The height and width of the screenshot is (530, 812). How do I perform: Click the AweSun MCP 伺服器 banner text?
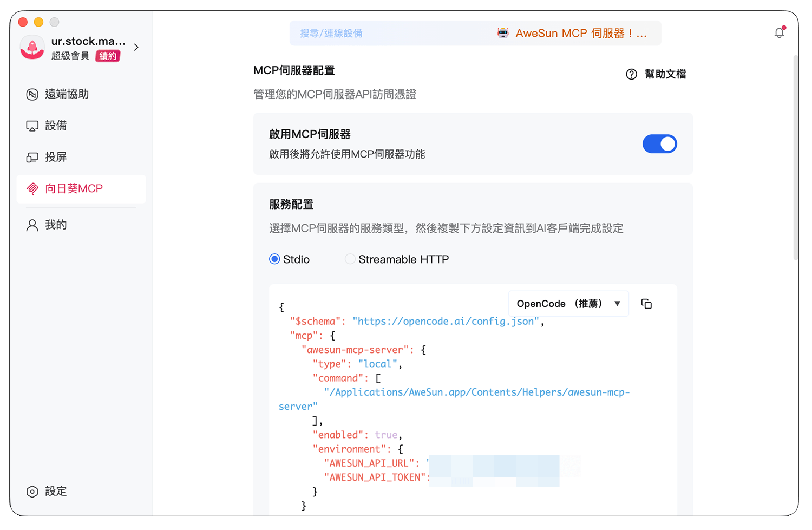click(581, 33)
